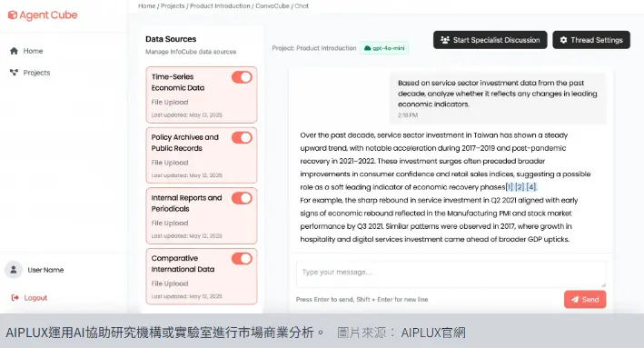
Task: Click the Agent Cube logo icon
Action: [13, 15]
